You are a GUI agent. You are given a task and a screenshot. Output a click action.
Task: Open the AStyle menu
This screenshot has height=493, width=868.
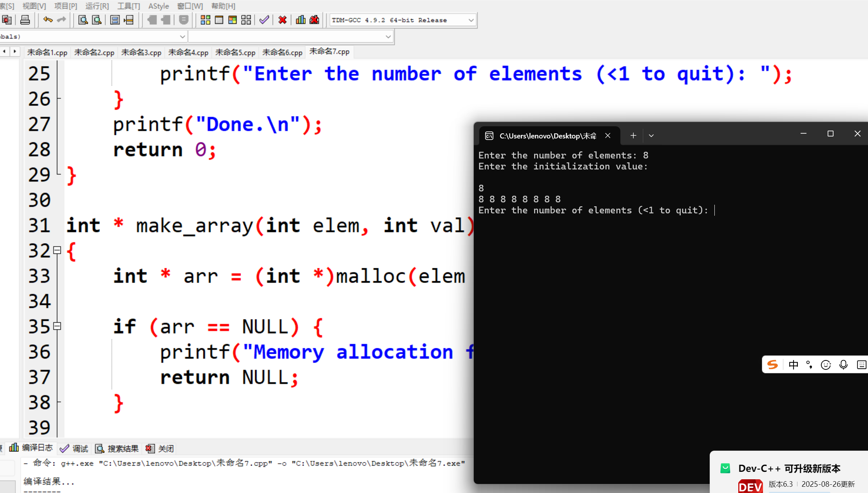click(158, 6)
